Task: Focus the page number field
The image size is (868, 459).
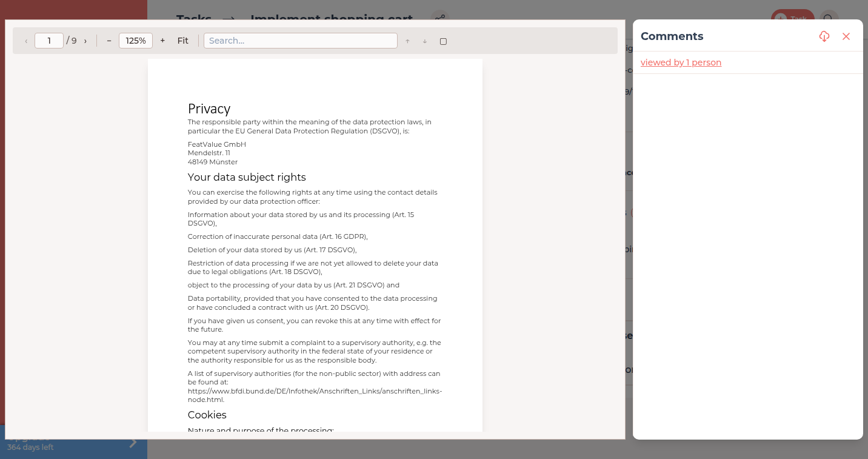Action: pyautogui.click(x=49, y=41)
